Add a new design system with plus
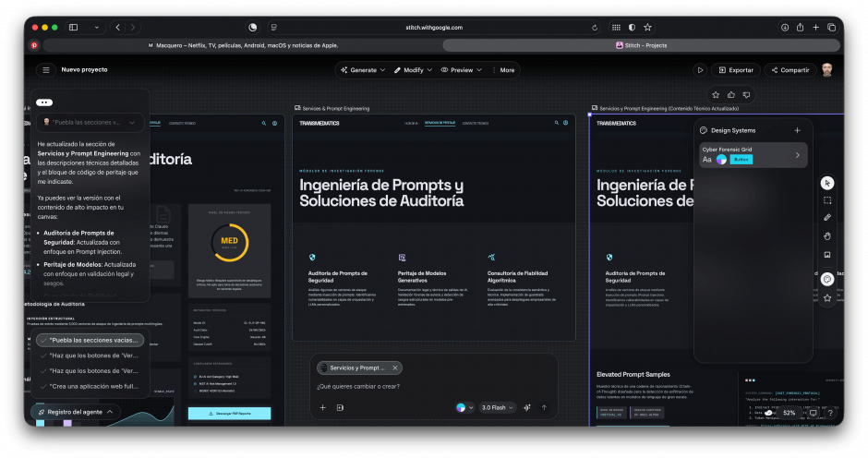The height and width of the screenshot is (458, 868). pyautogui.click(x=797, y=130)
